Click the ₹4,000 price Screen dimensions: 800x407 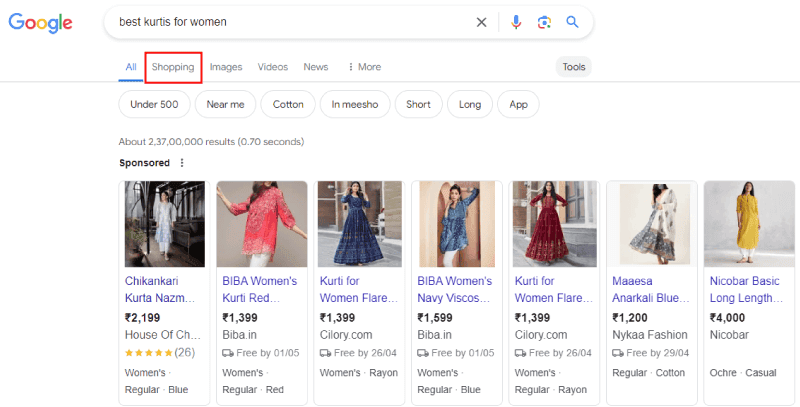727,318
